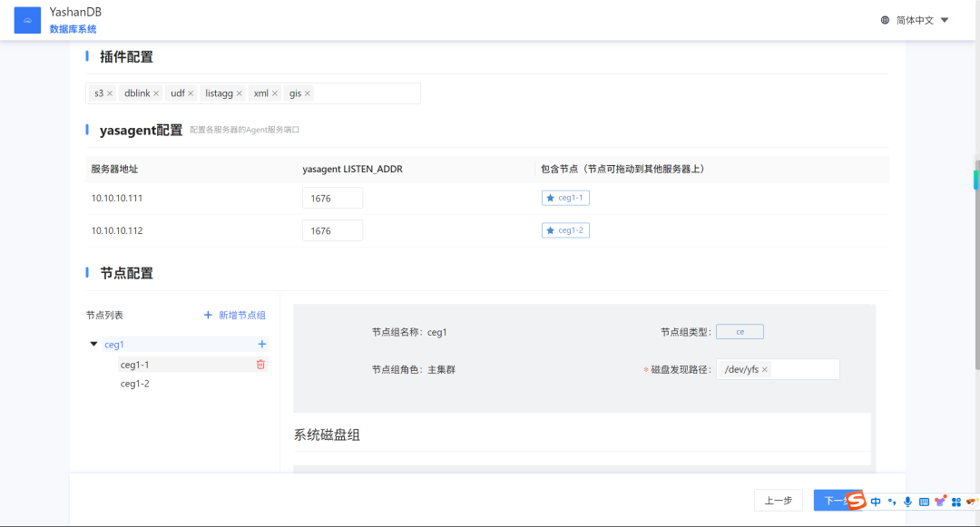Remove the udf plugin tag
Viewport: 980px width, 527px height.
[x=191, y=93]
